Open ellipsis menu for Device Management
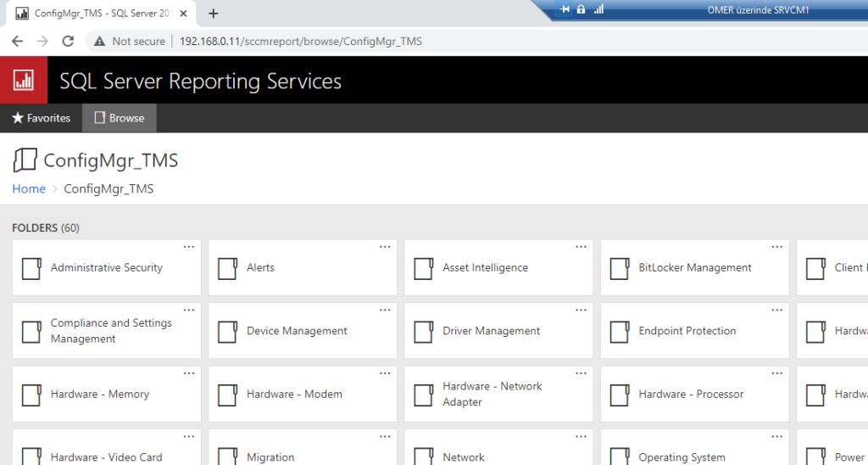Viewport: 868px width, 465px height. point(385,310)
